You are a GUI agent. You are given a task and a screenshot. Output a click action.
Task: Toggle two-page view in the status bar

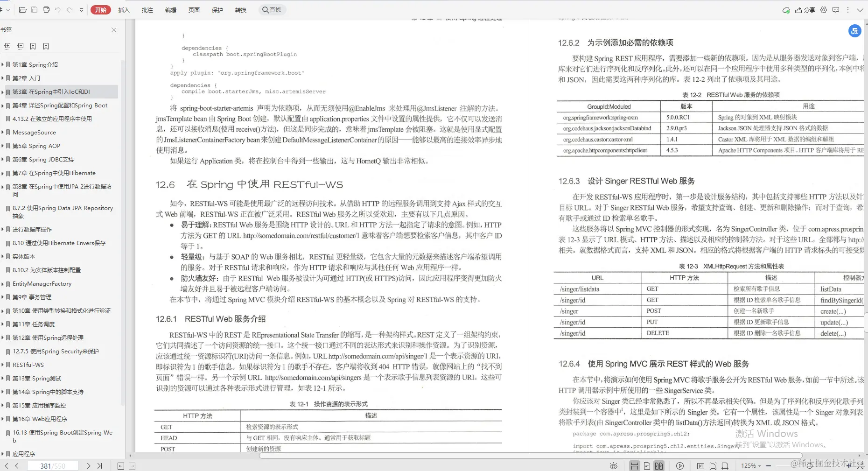coord(659,465)
